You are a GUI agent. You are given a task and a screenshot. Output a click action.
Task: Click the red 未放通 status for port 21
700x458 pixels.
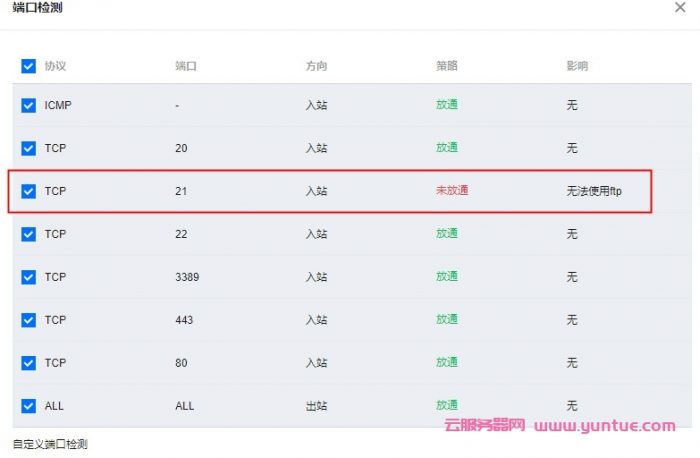(452, 191)
